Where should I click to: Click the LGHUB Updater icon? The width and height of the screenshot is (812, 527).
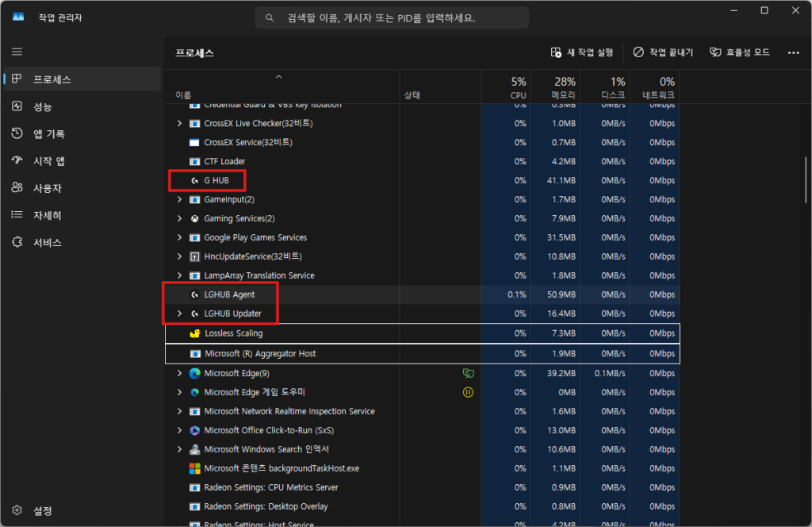tap(195, 314)
